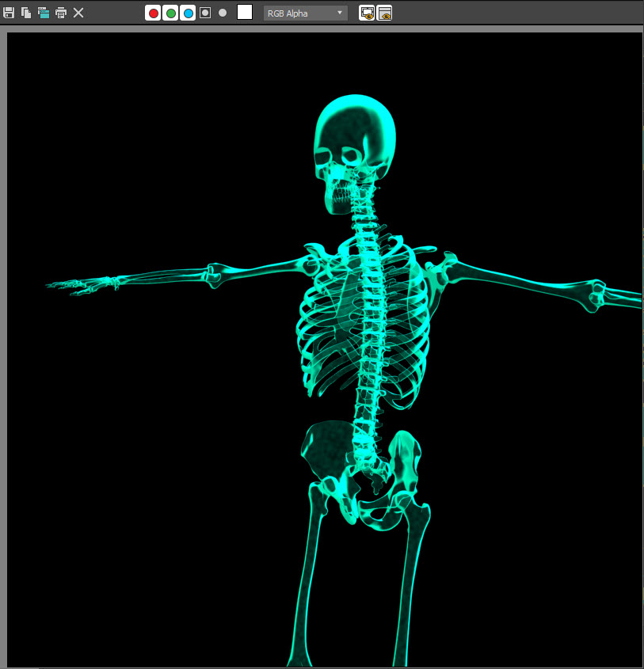The height and width of the screenshot is (669, 644).
Task: Click the skeleton skull in render
Action: 354,154
